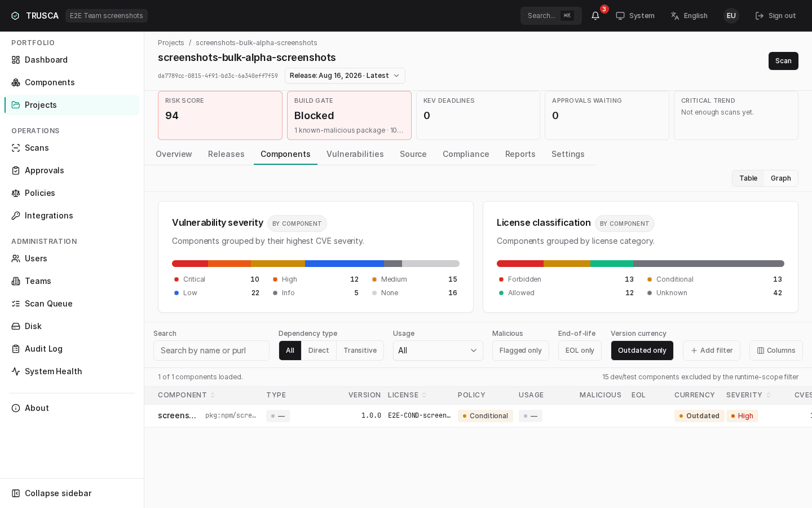Click the System theme monitor icon
The width and height of the screenshot is (812, 508).
click(620, 16)
